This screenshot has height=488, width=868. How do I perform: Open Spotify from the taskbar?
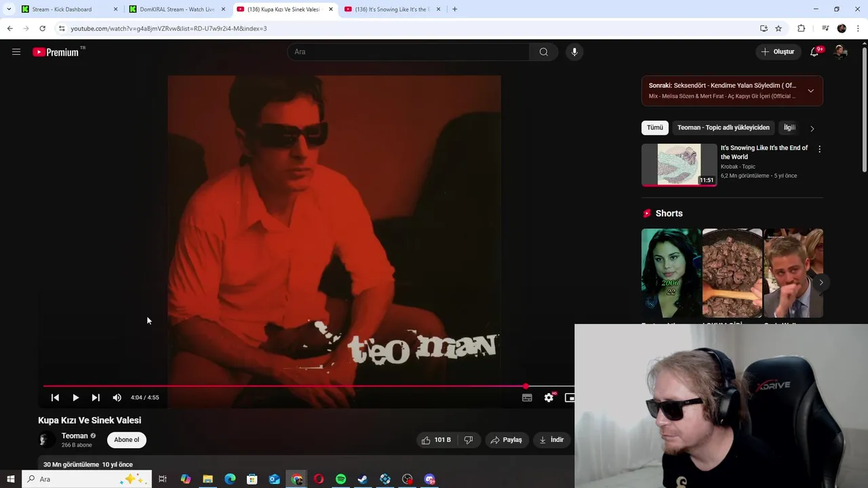(x=340, y=479)
